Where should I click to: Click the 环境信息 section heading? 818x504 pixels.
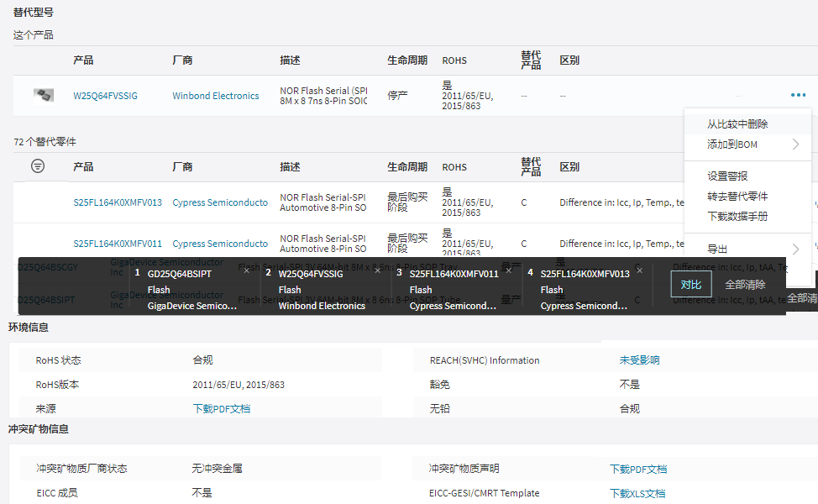click(x=29, y=327)
